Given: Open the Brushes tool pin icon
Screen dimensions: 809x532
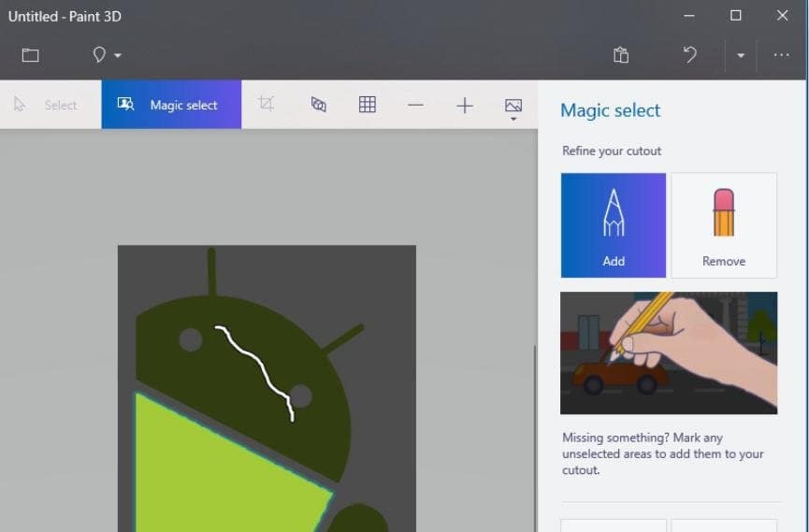Looking at the screenshot, I should (99, 55).
